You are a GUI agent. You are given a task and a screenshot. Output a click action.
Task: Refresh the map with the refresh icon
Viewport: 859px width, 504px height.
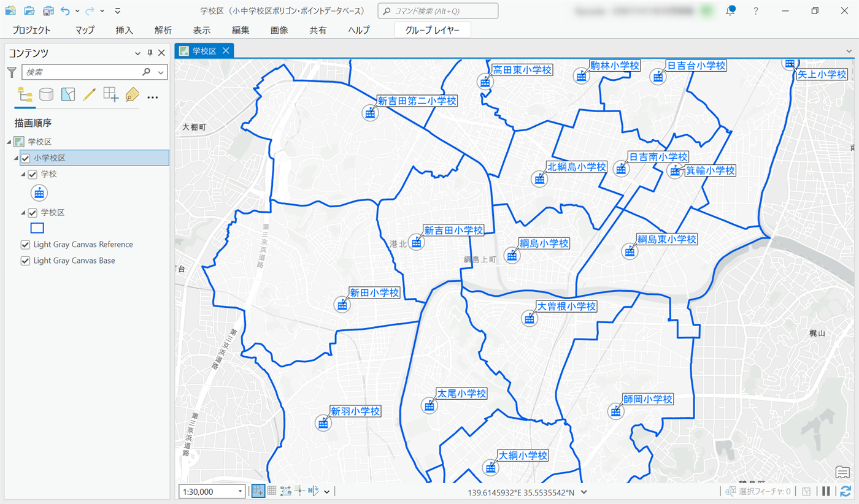pos(846,491)
